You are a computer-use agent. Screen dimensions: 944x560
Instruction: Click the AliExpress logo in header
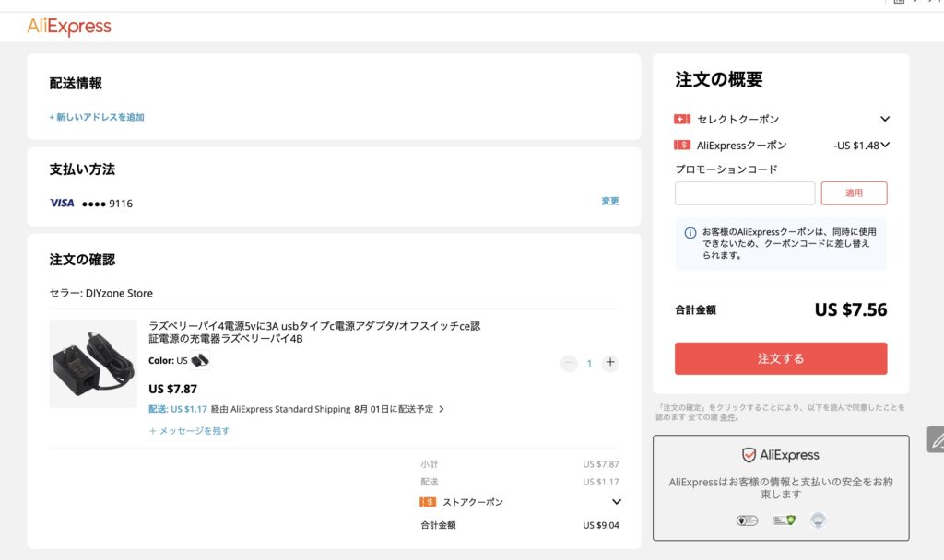point(69,27)
